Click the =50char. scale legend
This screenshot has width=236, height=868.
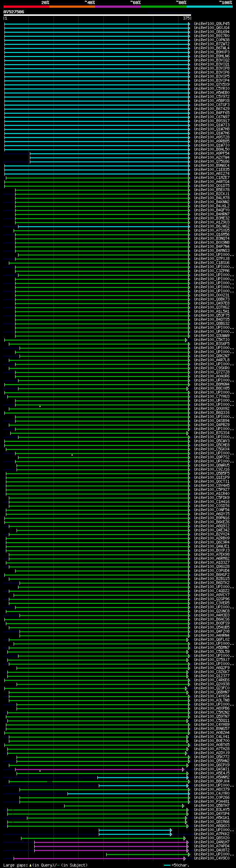[x=176, y=865]
